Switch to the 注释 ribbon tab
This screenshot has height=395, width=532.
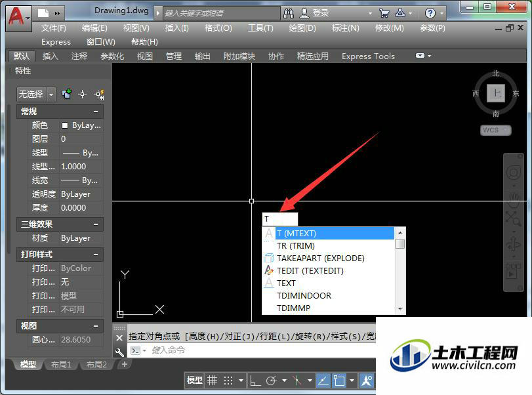pyautogui.click(x=79, y=56)
